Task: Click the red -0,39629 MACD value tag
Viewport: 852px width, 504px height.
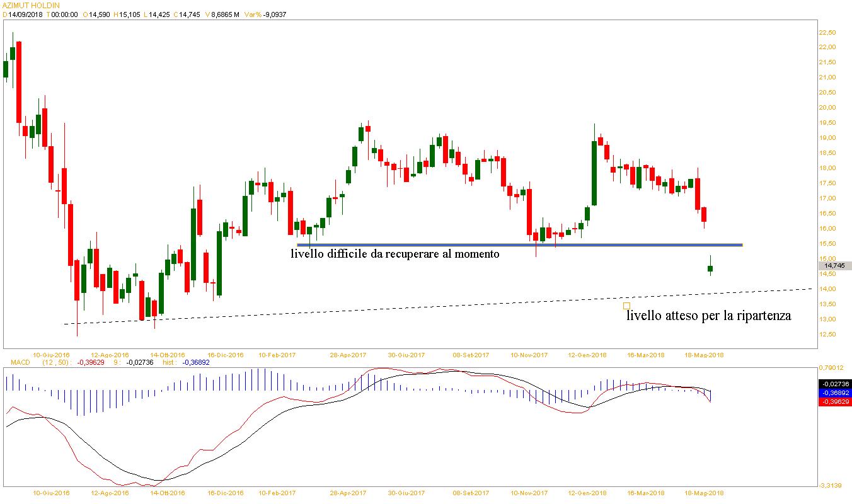Action: coord(835,402)
